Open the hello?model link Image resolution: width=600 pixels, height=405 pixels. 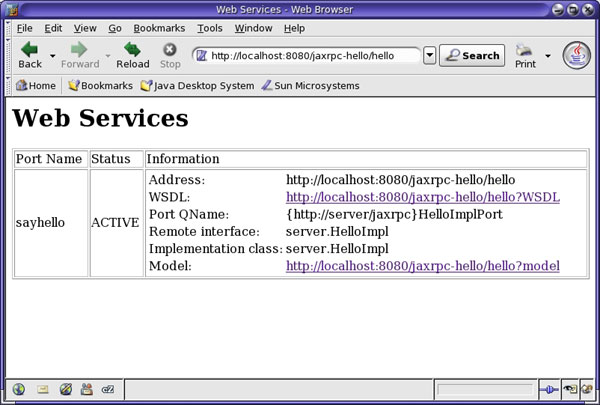pos(422,266)
